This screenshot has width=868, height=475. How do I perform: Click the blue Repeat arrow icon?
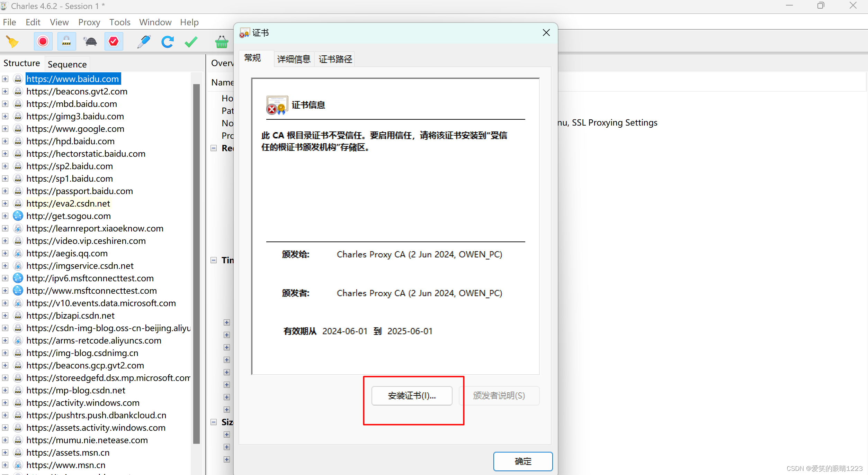pyautogui.click(x=167, y=42)
